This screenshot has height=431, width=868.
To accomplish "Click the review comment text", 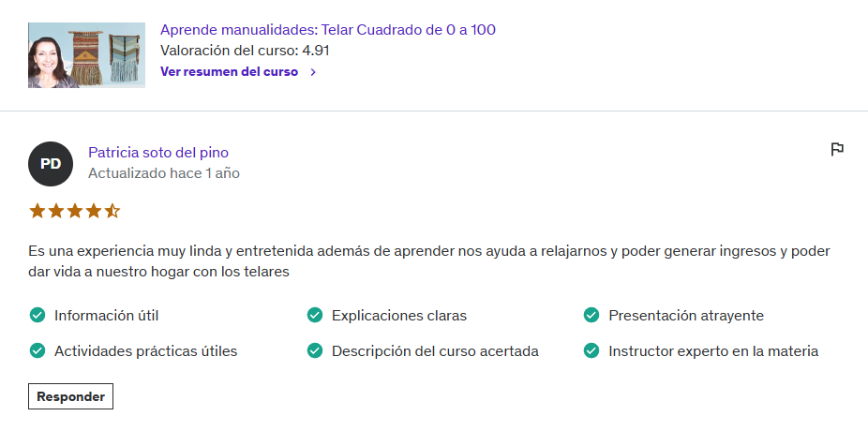I will [x=428, y=261].
